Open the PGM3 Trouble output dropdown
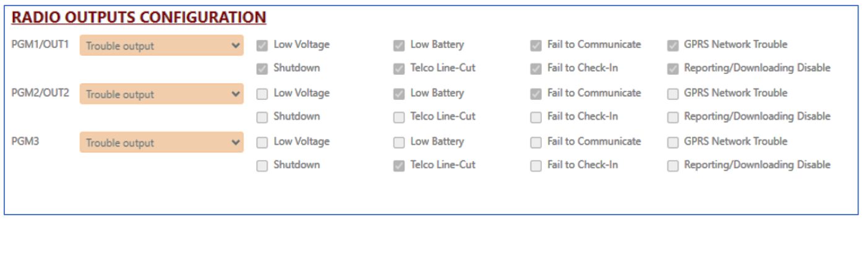868x253 pixels. coord(162,142)
